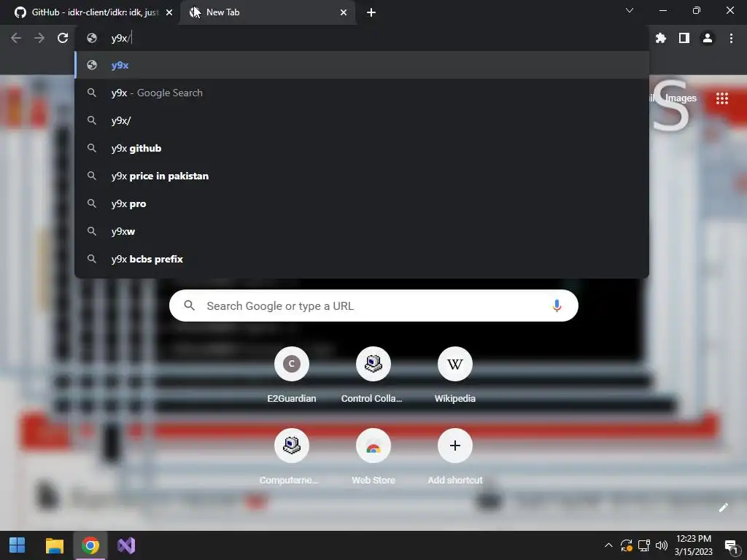Open the Customize Chrome pencil icon

pos(723,507)
